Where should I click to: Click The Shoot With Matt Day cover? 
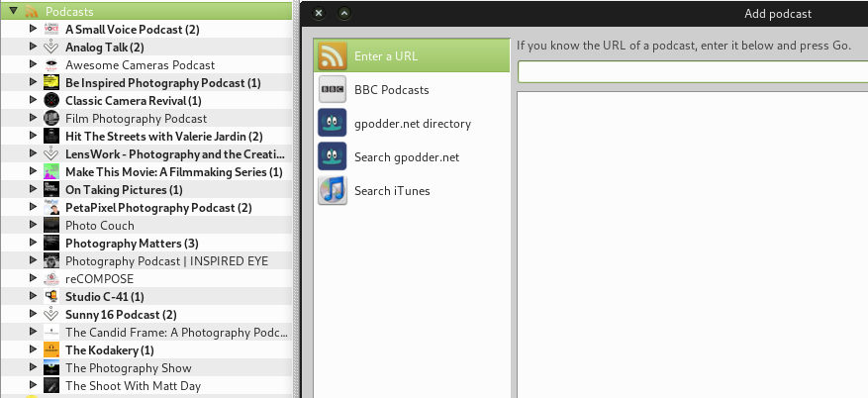(x=50, y=385)
